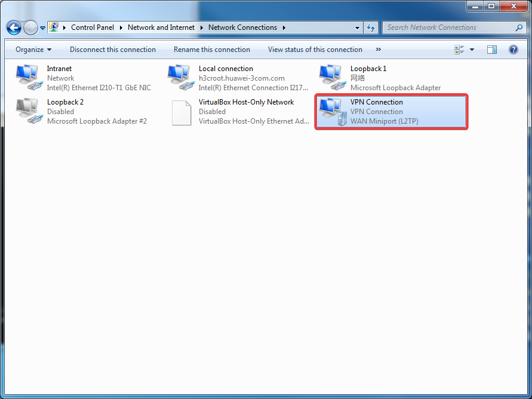Click h3croot.huawei-3com.com text
This screenshot has width=532, height=399.
242,78
